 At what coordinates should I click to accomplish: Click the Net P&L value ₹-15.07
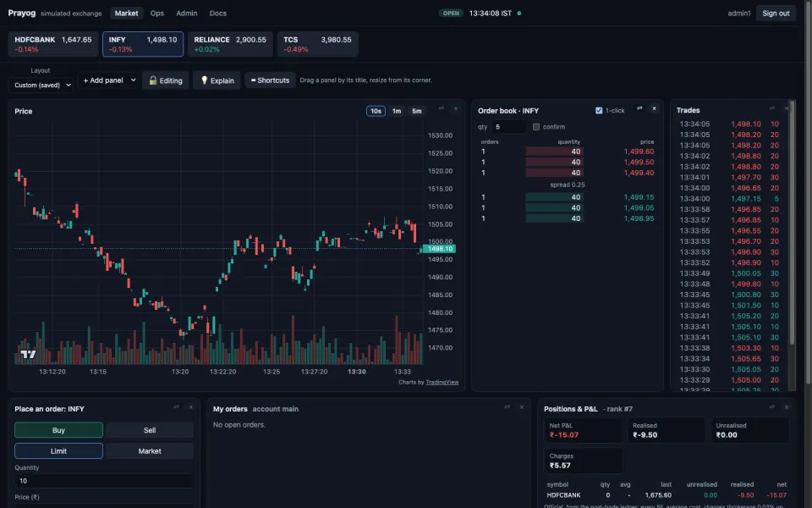point(564,435)
